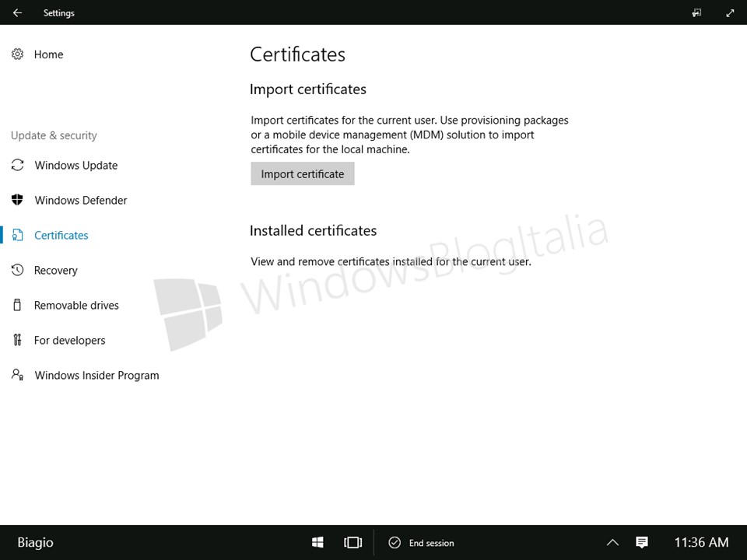This screenshot has height=560, width=747.
Task: Click the Windows Insider Program person icon
Action: [18, 375]
